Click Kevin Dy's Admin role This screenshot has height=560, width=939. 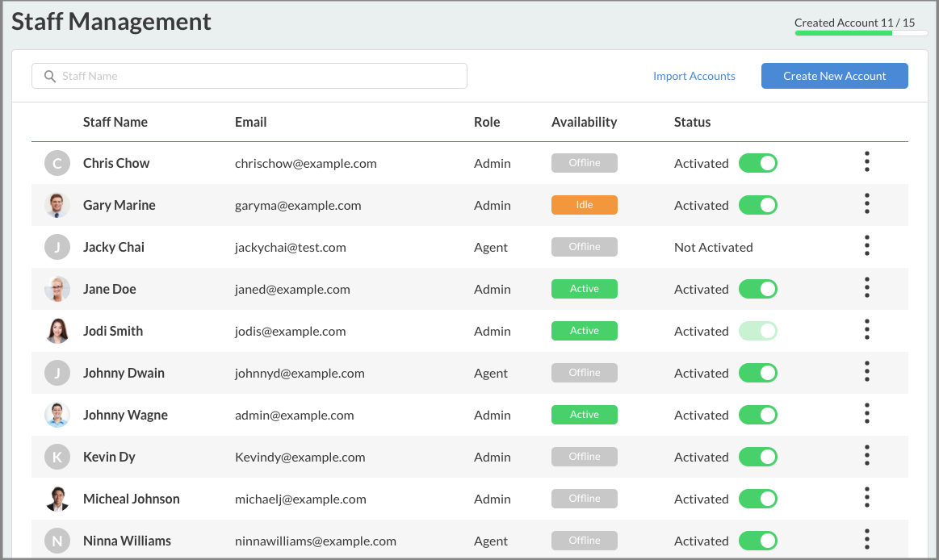coord(493,457)
